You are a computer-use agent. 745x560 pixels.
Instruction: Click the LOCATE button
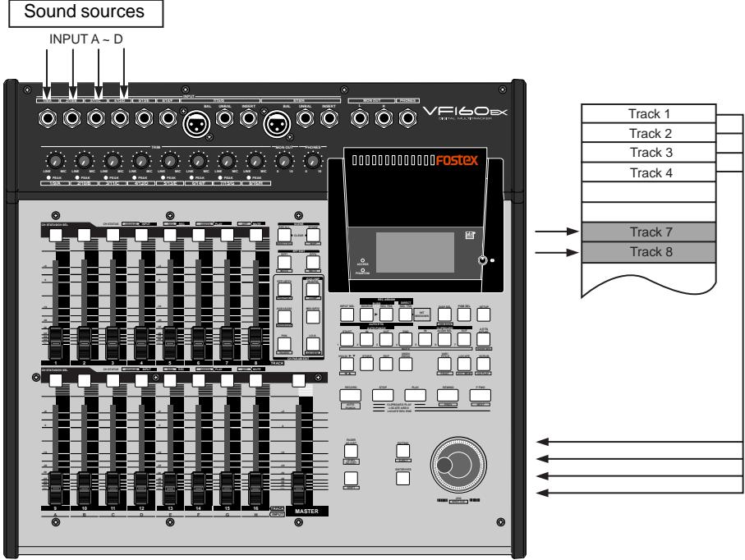pos(464,364)
